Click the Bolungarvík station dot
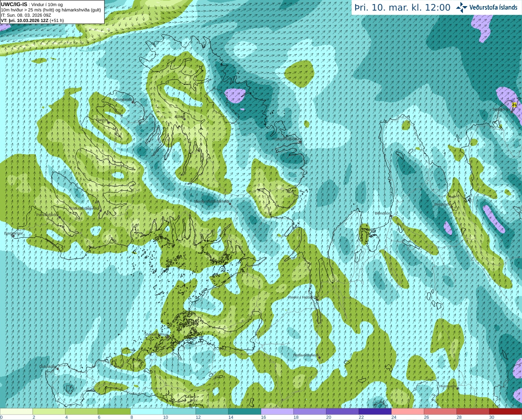The width and height of the screenshot is (522, 420). coord(133,102)
